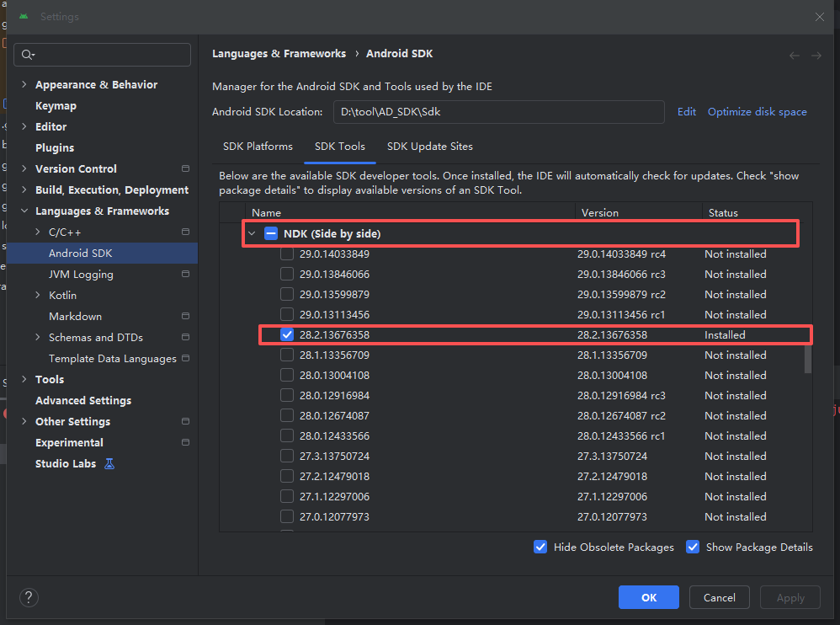Click the Studio Labs flask icon
Screen dimensions: 840x625
coord(109,463)
